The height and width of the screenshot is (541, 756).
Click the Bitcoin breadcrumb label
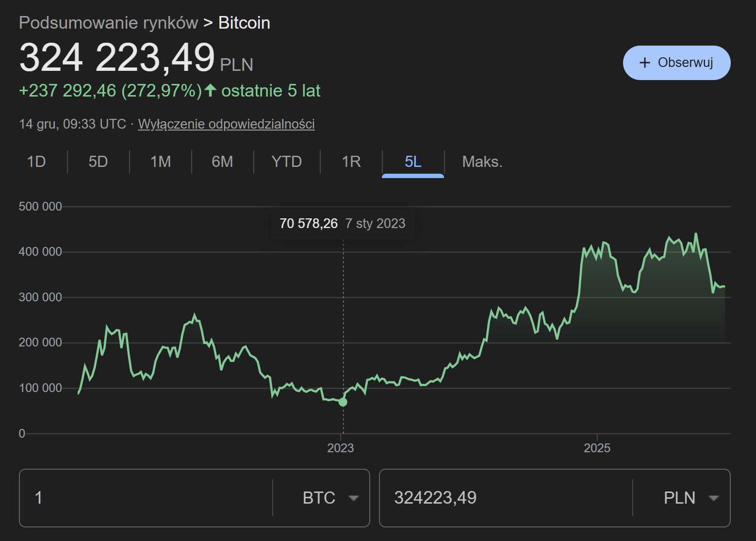pyautogui.click(x=244, y=22)
